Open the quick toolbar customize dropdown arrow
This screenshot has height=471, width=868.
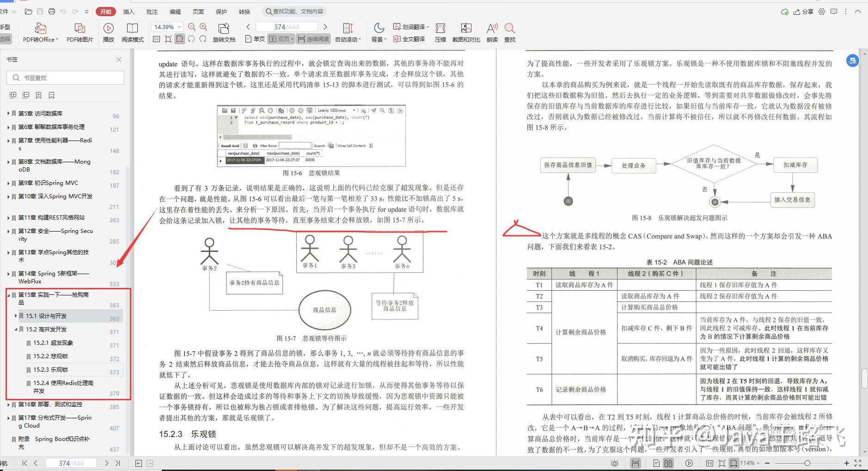[x=87, y=12]
